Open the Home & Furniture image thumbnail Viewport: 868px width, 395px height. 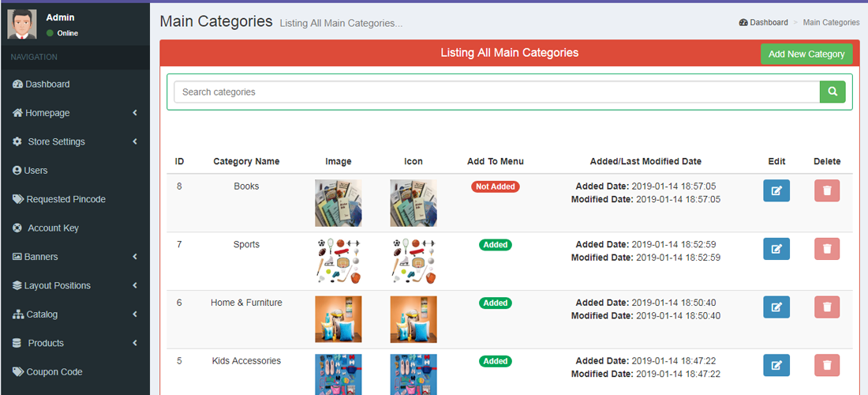339,319
